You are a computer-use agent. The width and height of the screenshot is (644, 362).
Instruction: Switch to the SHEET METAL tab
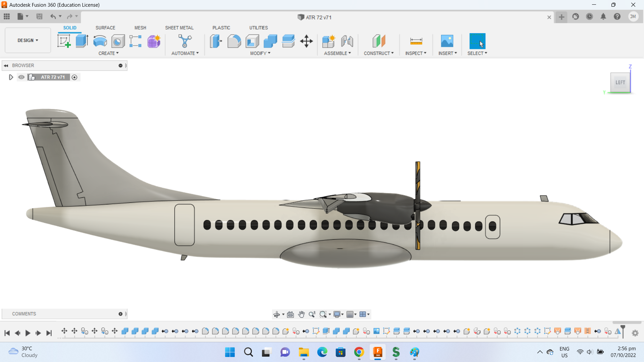pyautogui.click(x=179, y=28)
